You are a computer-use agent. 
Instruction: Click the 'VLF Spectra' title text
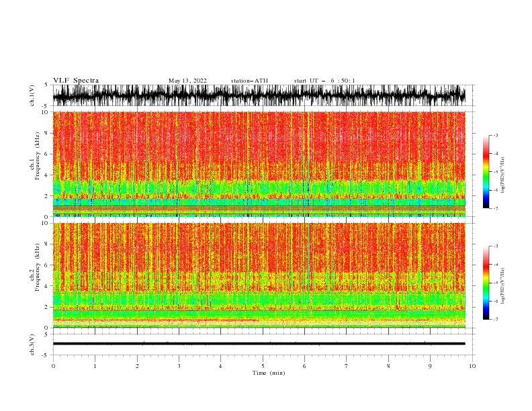76,81
